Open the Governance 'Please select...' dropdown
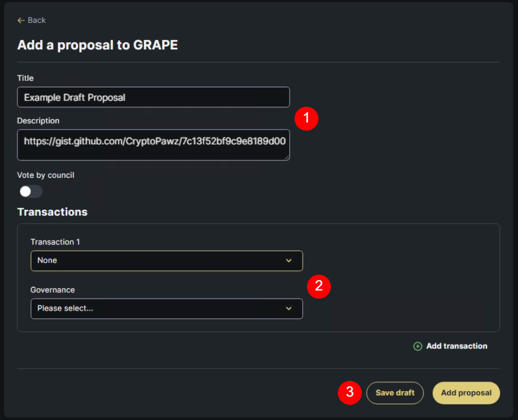518x420 pixels. pos(157,309)
